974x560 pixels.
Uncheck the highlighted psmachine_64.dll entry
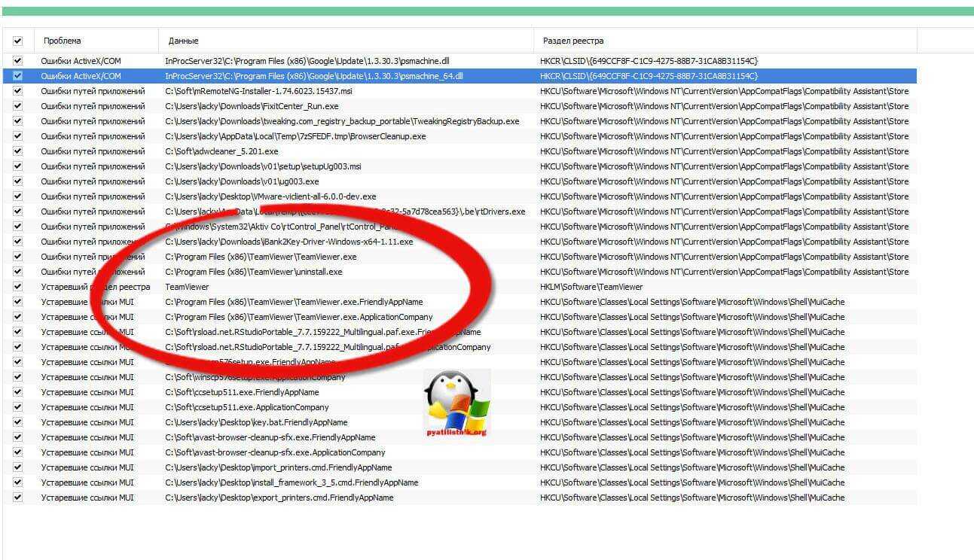tap(18, 76)
